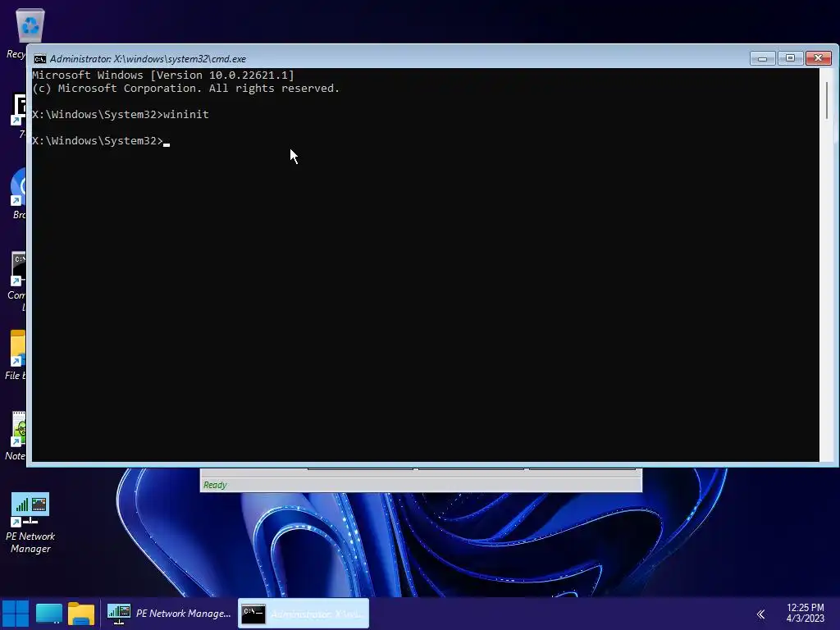The width and height of the screenshot is (840, 630).
Task: Click the Microsoft Corporation copyright line
Action: point(185,89)
